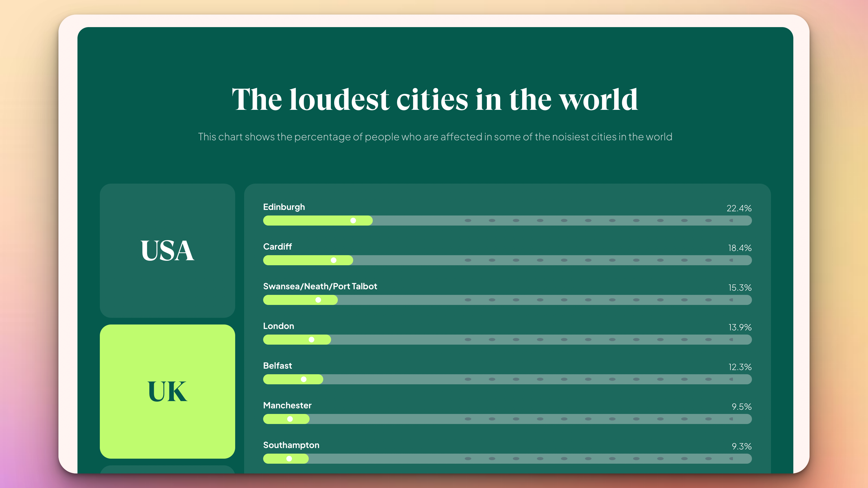This screenshot has height=488, width=868.
Task: Click the 9.5% value
Action: pyautogui.click(x=741, y=407)
